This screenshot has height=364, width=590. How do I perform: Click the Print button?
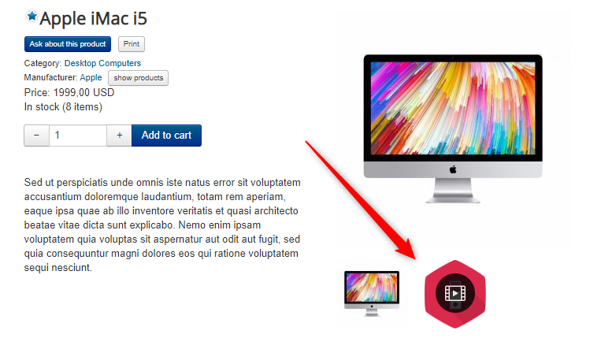pyautogui.click(x=132, y=44)
